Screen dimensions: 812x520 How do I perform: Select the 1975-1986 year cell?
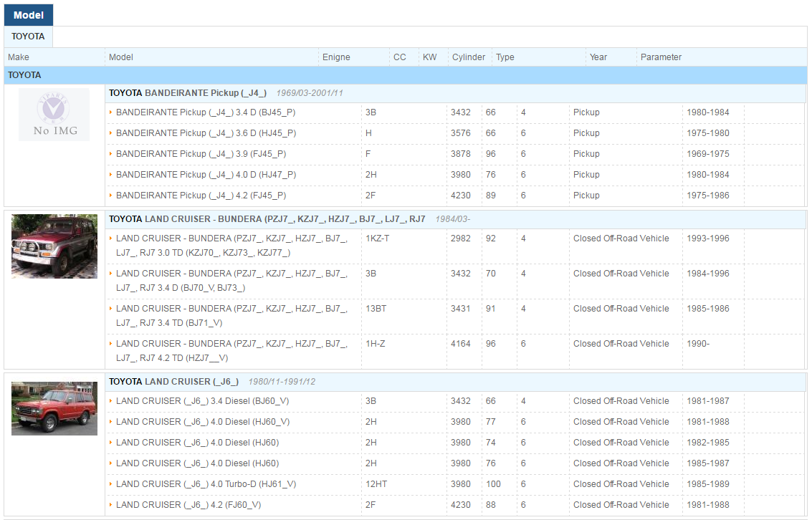point(708,196)
